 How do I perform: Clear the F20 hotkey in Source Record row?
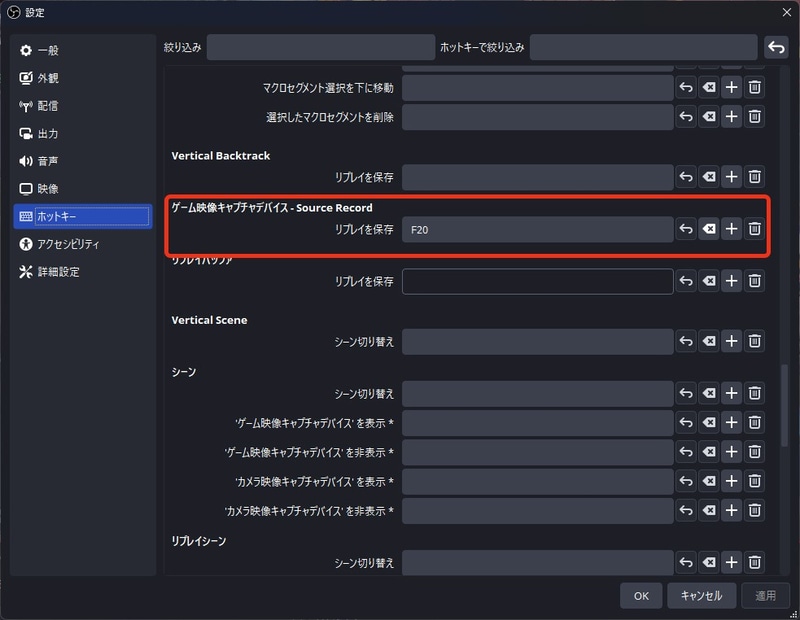coord(709,229)
